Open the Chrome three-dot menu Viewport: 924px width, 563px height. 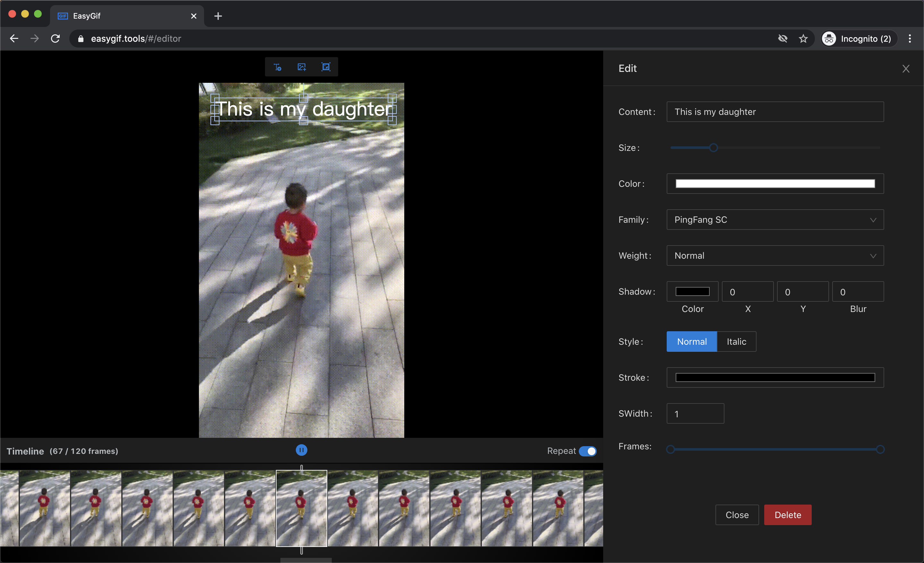click(910, 38)
